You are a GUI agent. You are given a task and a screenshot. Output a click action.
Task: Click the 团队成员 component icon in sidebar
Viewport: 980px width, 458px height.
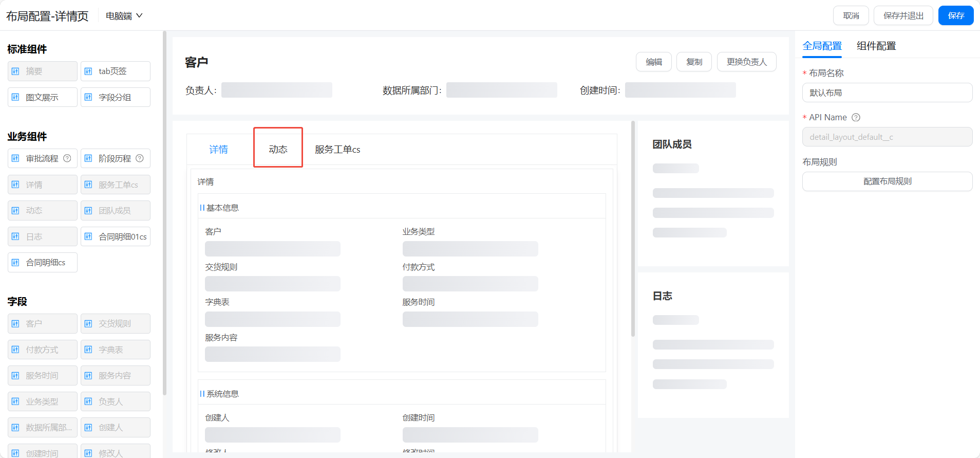(x=88, y=211)
